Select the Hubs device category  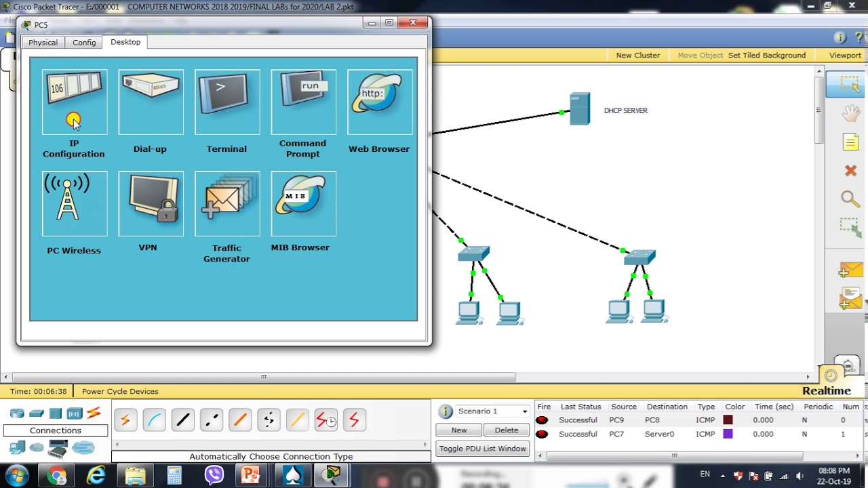[56, 413]
